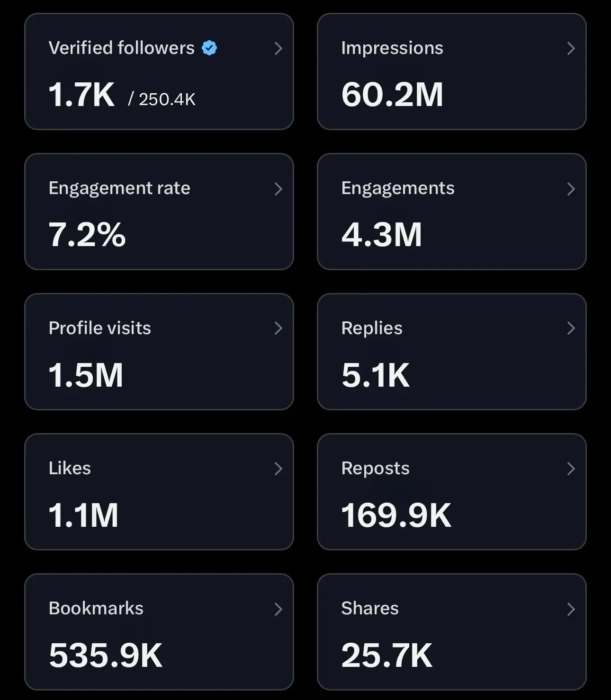Open Reposts details chevron
This screenshot has width=611, height=700.
571,469
